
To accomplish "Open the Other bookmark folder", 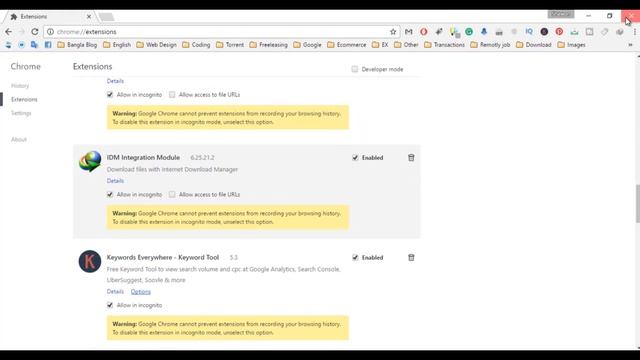I will [406, 44].
